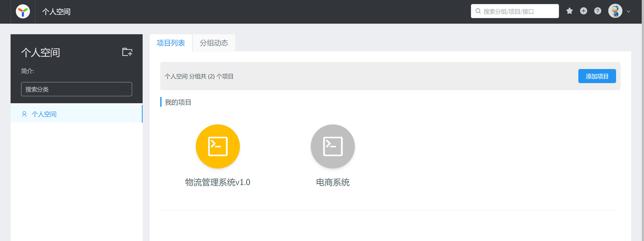Click the YApi logo icon
The height and width of the screenshot is (241, 644).
(x=23, y=11)
